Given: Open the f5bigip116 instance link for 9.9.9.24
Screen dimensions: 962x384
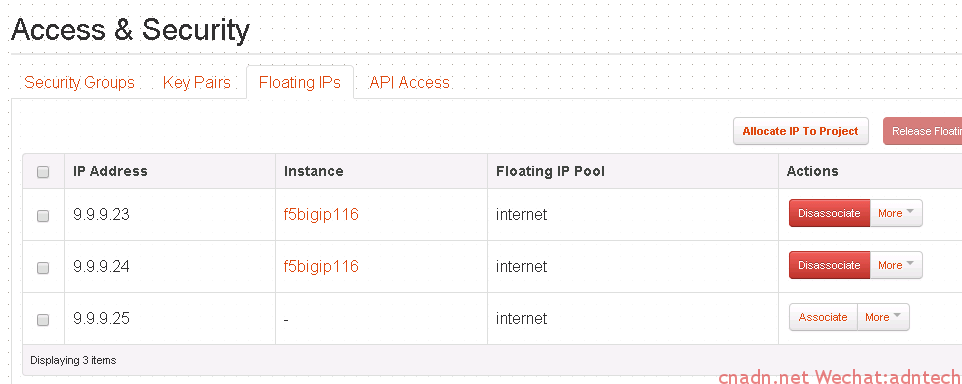Looking at the screenshot, I should click(321, 266).
